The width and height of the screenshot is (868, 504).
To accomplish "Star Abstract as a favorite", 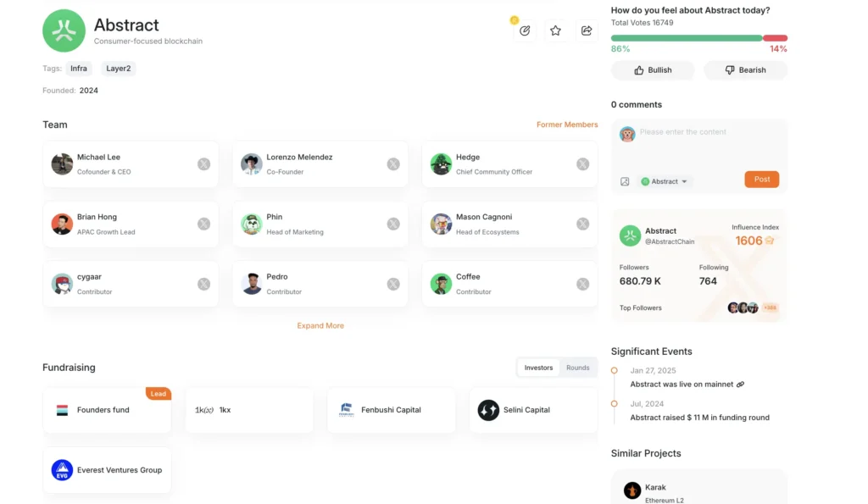I will point(555,31).
